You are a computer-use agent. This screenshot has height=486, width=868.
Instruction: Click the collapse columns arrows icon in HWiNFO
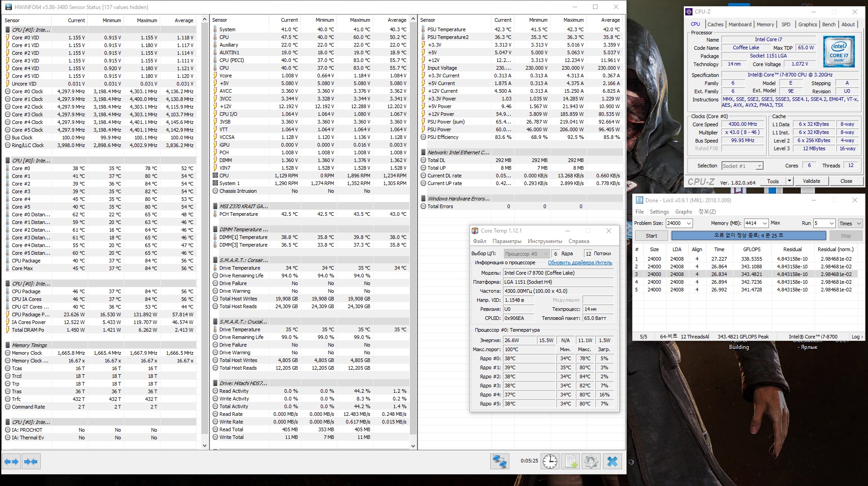[31, 462]
